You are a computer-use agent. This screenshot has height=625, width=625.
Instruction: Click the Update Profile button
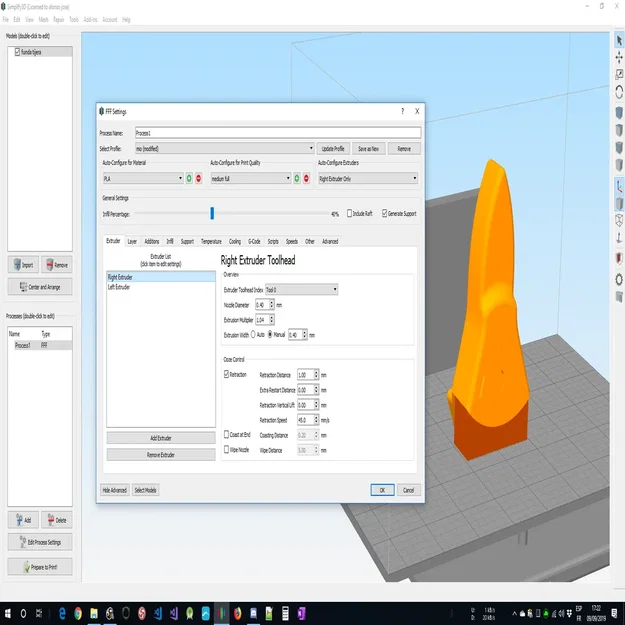click(333, 149)
